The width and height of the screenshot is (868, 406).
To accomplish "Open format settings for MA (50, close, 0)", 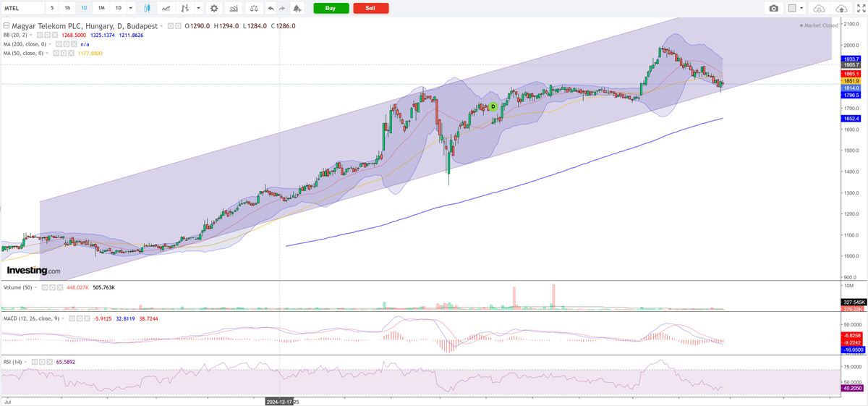I will [x=64, y=53].
